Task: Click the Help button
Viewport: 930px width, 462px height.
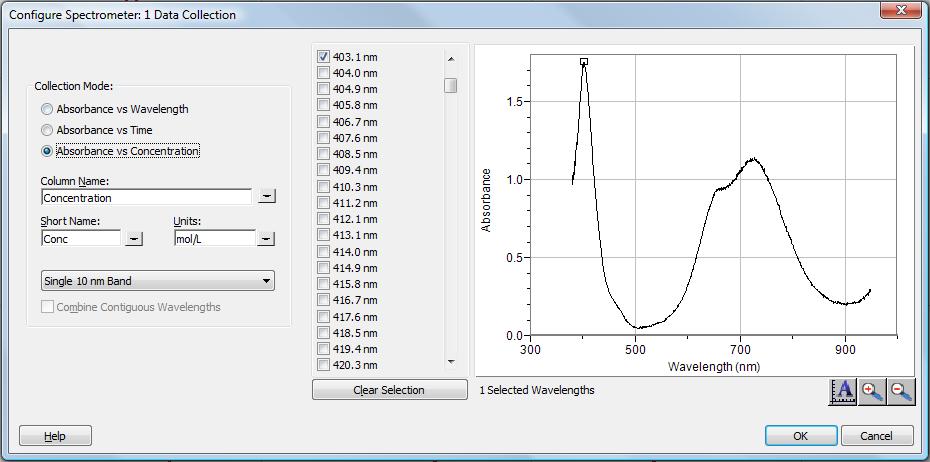Action: tap(55, 436)
